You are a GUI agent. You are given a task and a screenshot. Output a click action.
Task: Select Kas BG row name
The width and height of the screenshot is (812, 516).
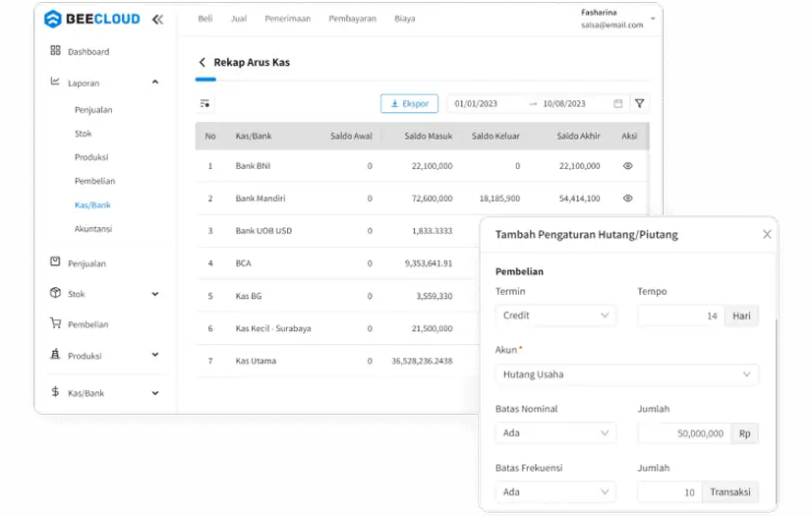249,296
